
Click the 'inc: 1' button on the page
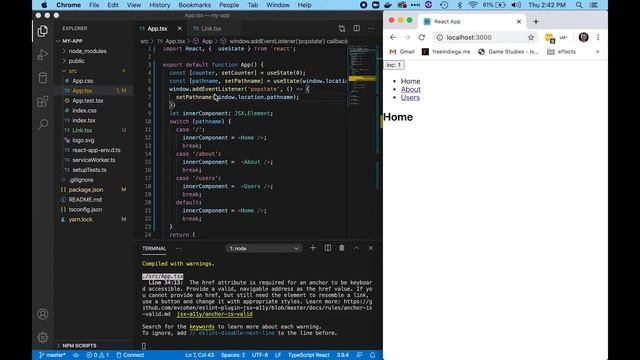tap(394, 65)
